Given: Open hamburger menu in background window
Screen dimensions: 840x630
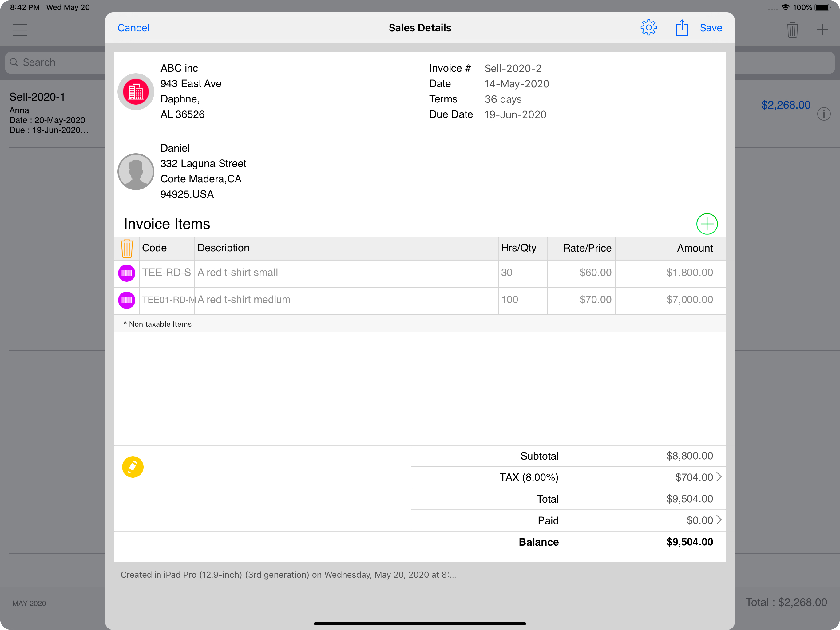Looking at the screenshot, I should coord(20,30).
